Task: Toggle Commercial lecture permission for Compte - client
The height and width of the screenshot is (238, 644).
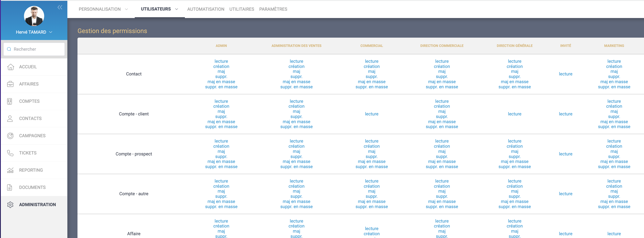Action: [372, 114]
